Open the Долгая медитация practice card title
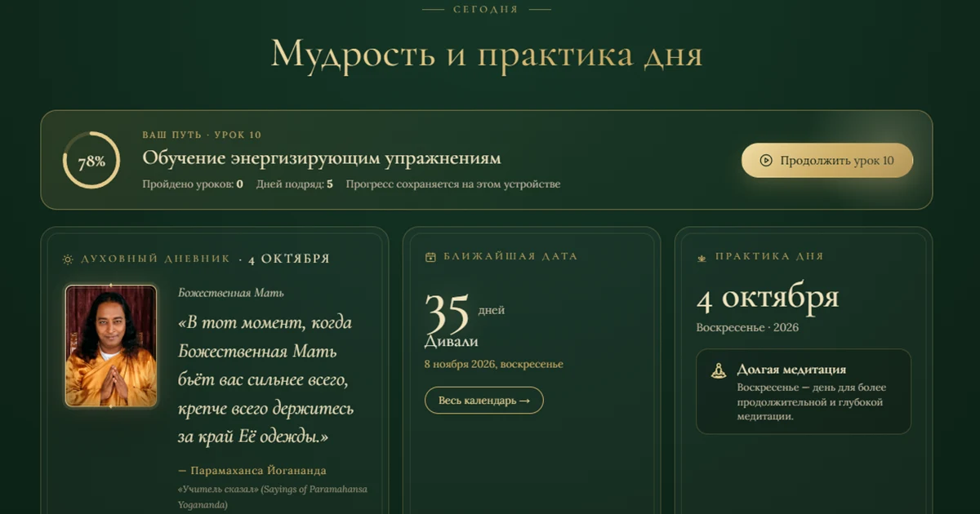The height and width of the screenshot is (514, 980). point(791,370)
